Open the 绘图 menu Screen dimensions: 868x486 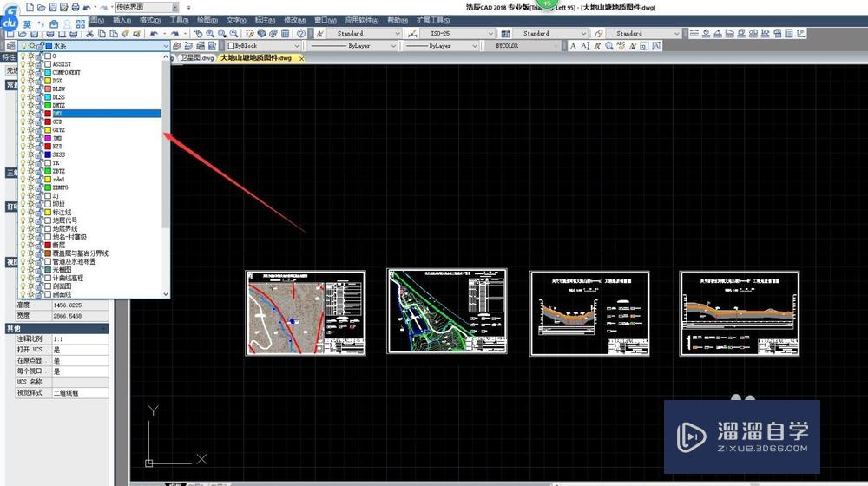207,20
